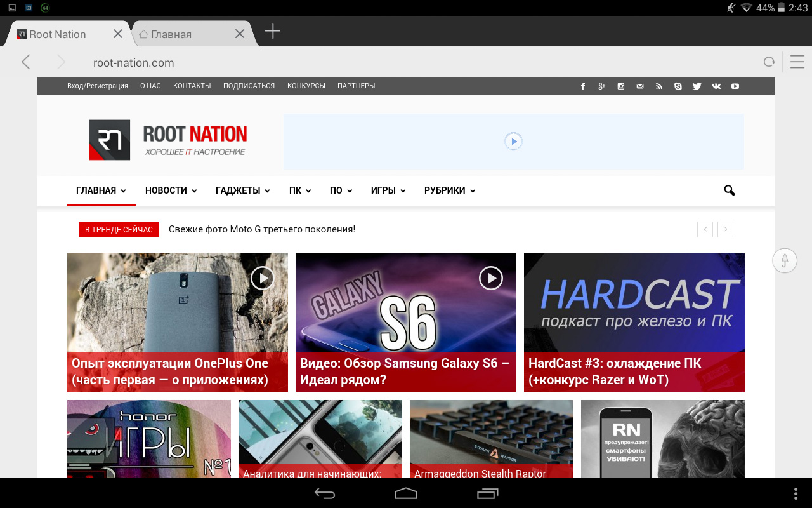The height and width of the screenshot is (508, 812).
Task: Play the OnePlus One video
Action: point(262,277)
